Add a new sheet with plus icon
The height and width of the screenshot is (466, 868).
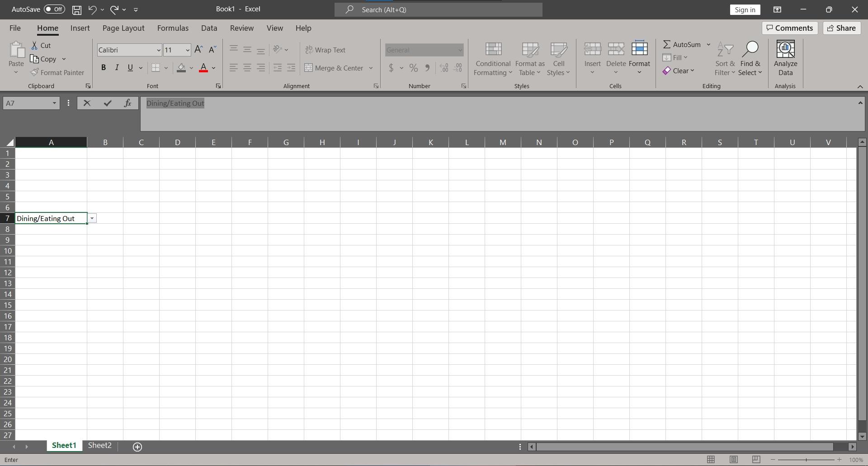click(x=137, y=447)
